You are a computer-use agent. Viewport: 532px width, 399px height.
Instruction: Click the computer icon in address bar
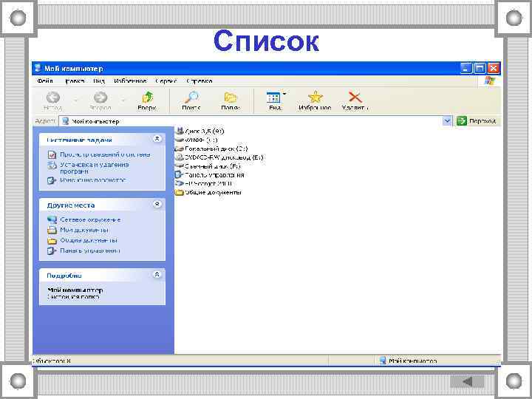pos(66,121)
